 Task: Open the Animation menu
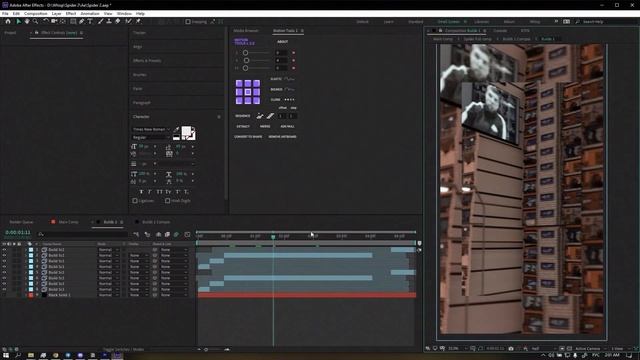click(89, 13)
